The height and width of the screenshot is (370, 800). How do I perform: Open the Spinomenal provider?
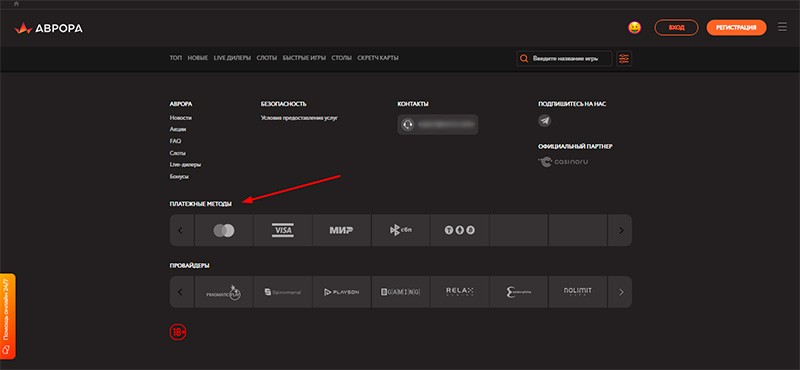[283, 292]
